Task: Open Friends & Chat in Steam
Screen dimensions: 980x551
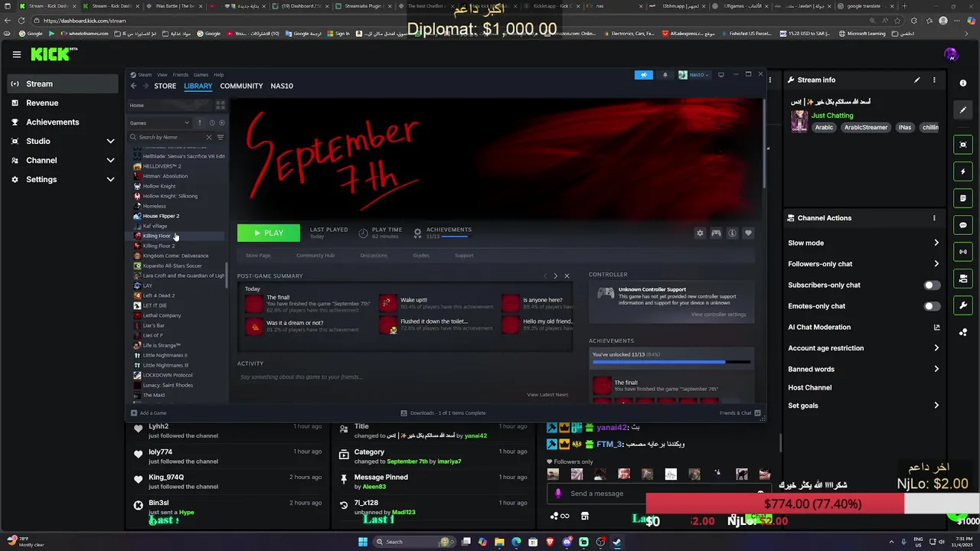Action: [x=740, y=413]
